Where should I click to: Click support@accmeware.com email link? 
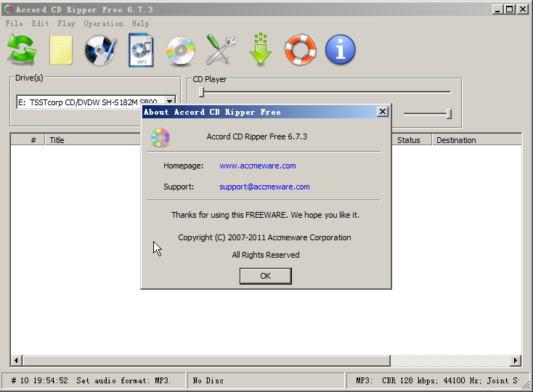click(x=264, y=187)
